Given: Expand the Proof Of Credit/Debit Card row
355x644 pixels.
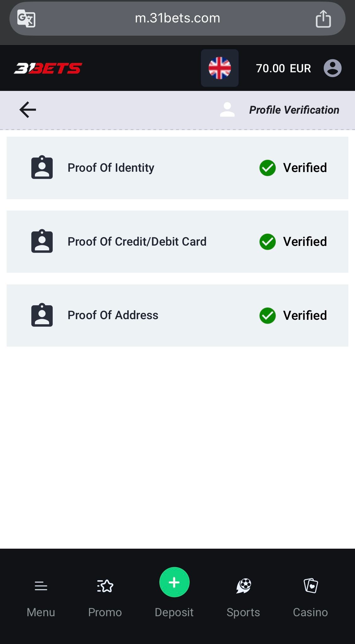Looking at the screenshot, I should 177,241.
